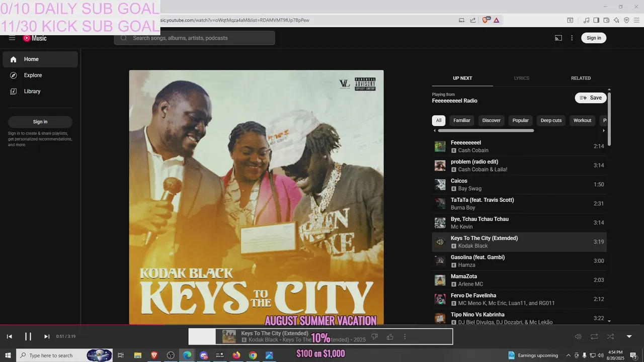Open File Explorer from taskbar
The image size is (644, 362).
pos(137,355)
